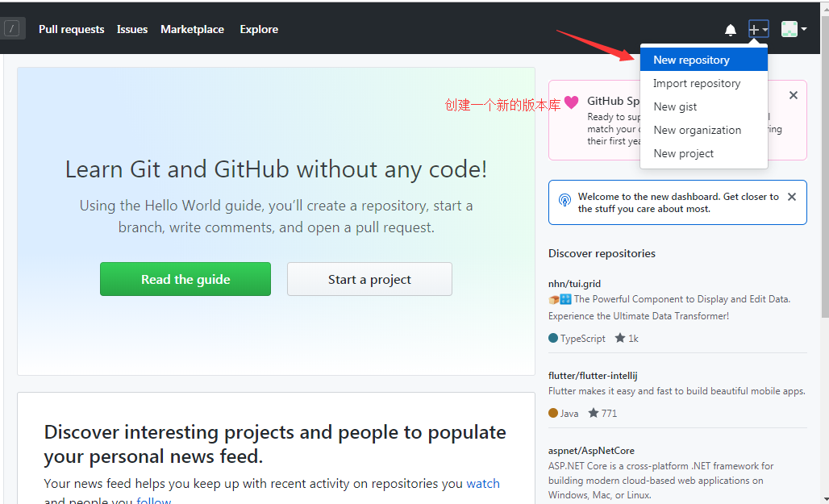Select New gist

[704, 106]
